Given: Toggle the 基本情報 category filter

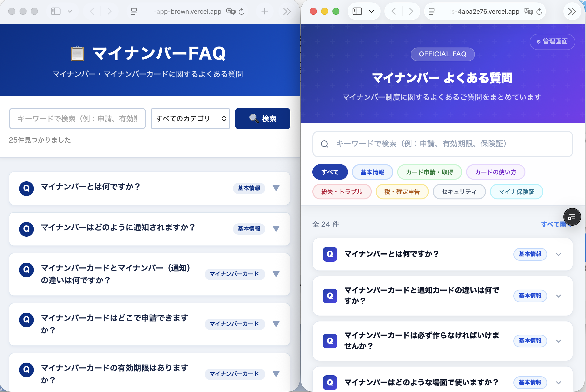Looking at the screenshot, I should [x=373, y=172].
